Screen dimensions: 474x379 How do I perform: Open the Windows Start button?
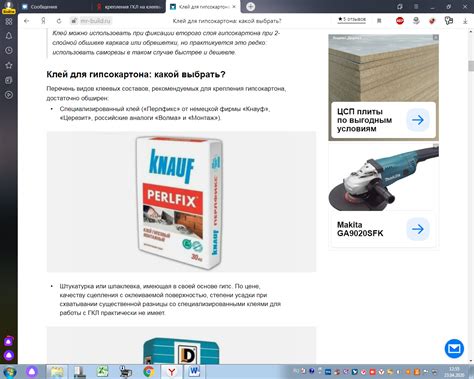point(9,372)
